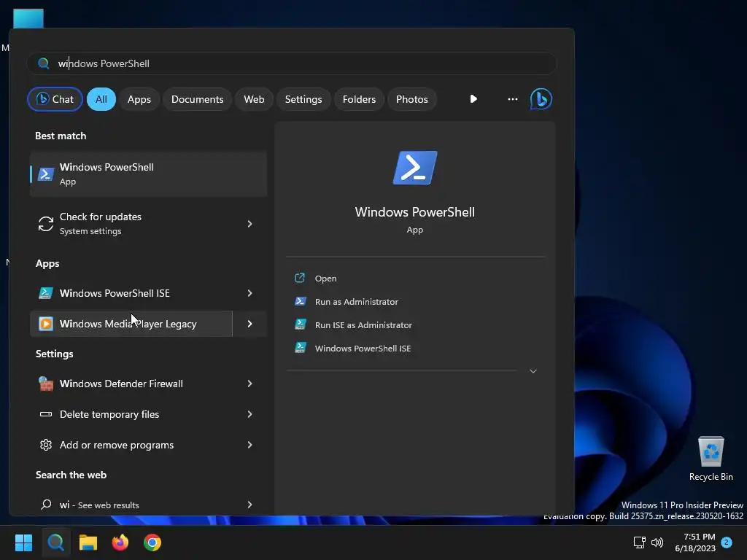Expand Add or remove programs chevron
Image resolution: width=747 pixels, height=560 pixels.
(x=249, y=445)
